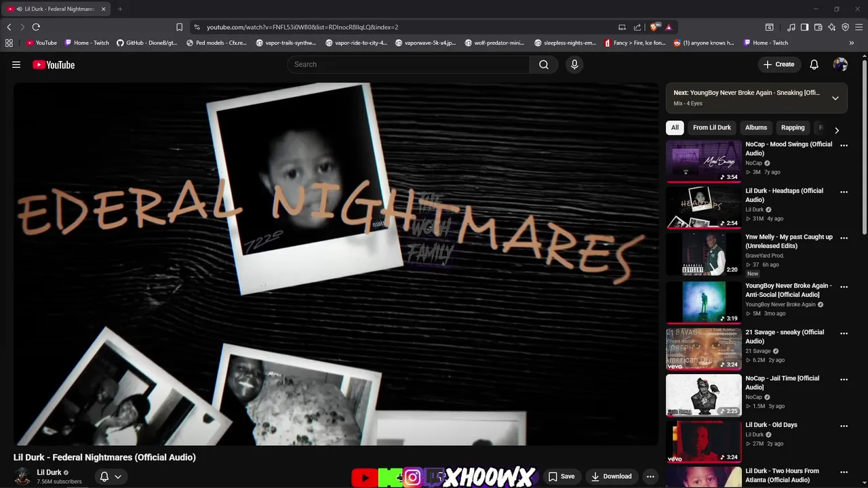Toggle channel notification bell for Lil Durk
This screenshot has width=868, height=488.
[111, 476]
